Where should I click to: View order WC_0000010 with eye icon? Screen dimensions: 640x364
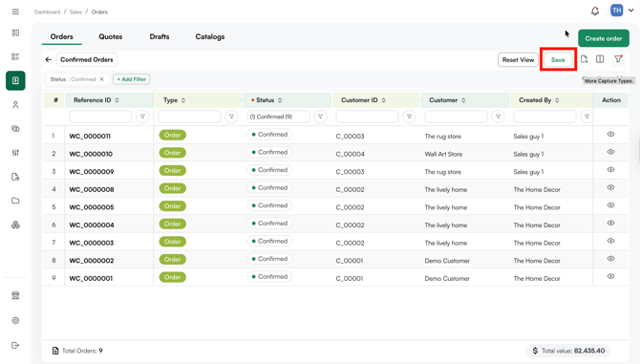[x=610, y=152]
